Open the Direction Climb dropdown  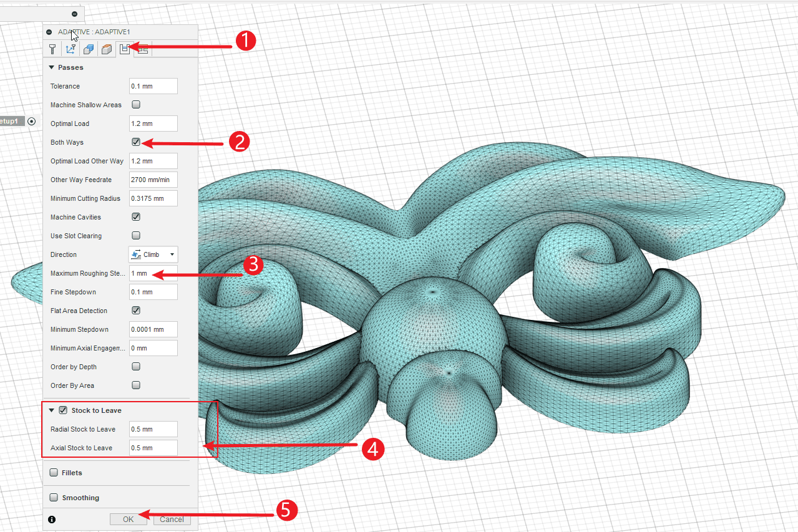[x=153, y=254]
